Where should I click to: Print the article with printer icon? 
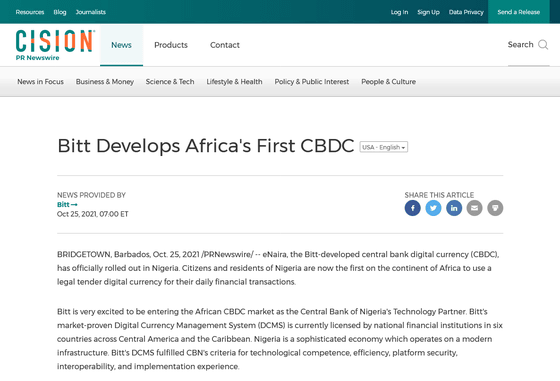495,208
